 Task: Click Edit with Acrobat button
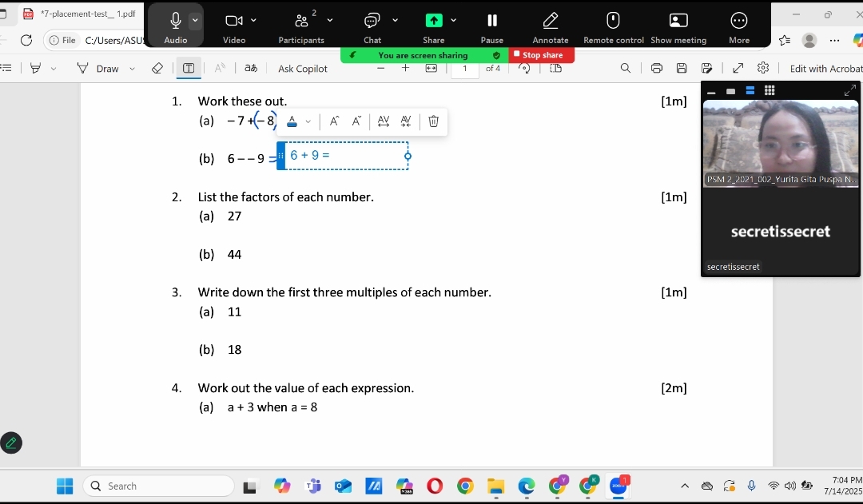(x=825, y=69)
